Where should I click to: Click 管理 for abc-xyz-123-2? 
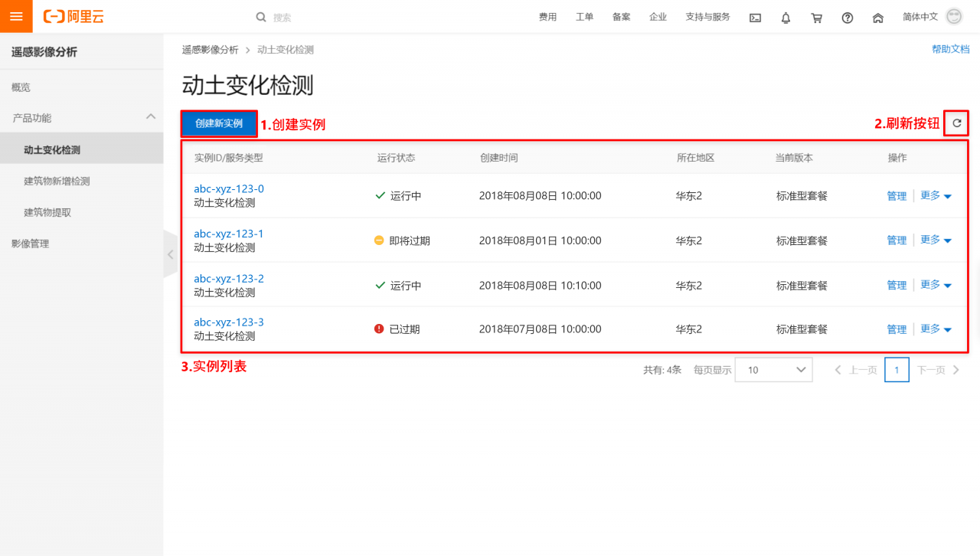tap(897, 286)
